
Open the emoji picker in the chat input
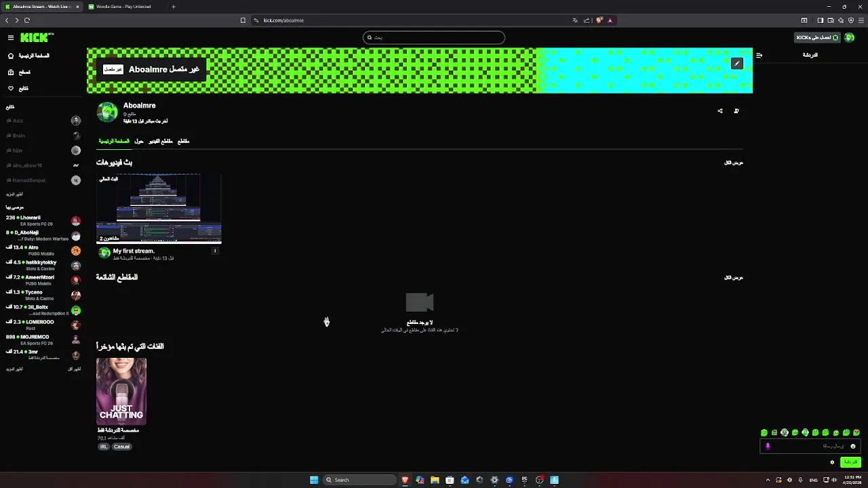[853, 446]
